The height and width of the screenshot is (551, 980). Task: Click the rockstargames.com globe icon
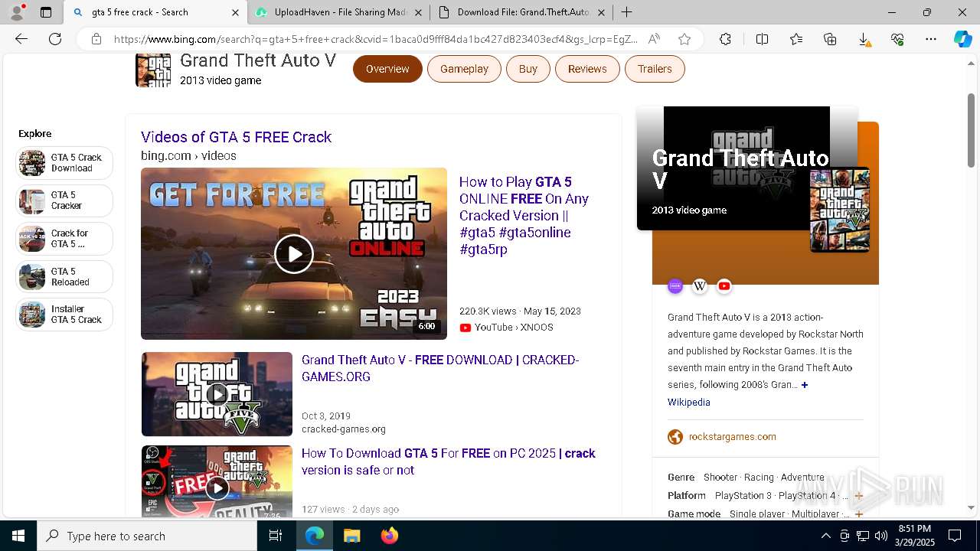[x=675, y=437]
